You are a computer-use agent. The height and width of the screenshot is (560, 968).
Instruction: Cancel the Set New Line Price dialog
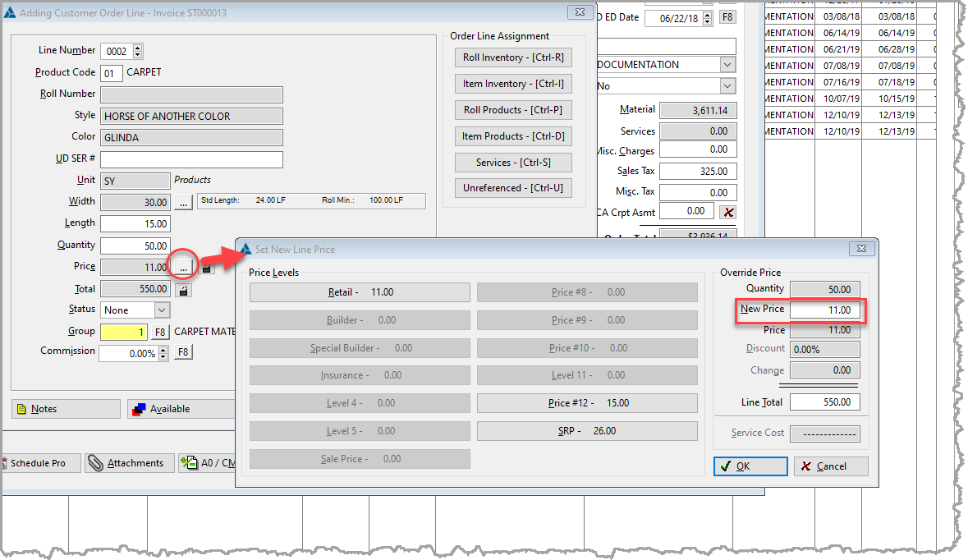tap(831, 466)
